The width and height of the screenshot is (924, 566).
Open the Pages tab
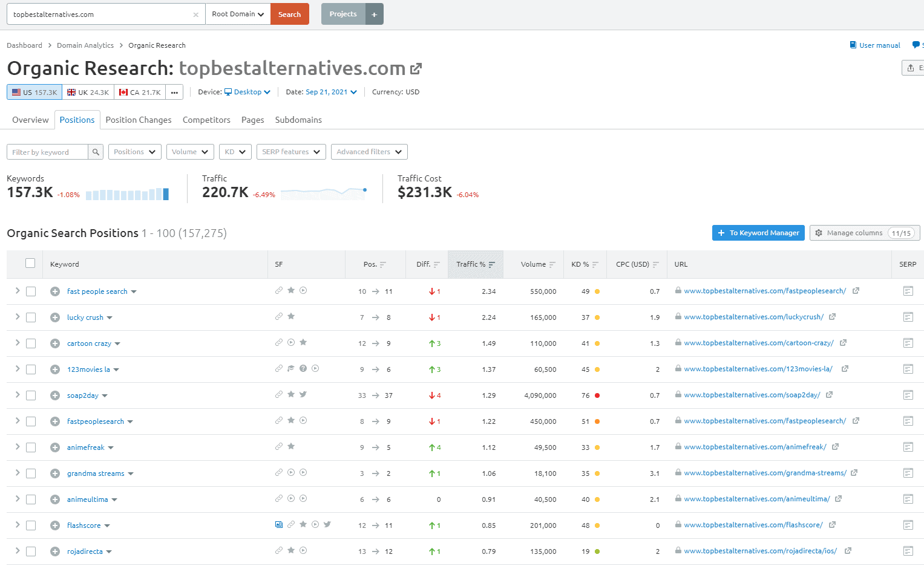coord(252,120)
